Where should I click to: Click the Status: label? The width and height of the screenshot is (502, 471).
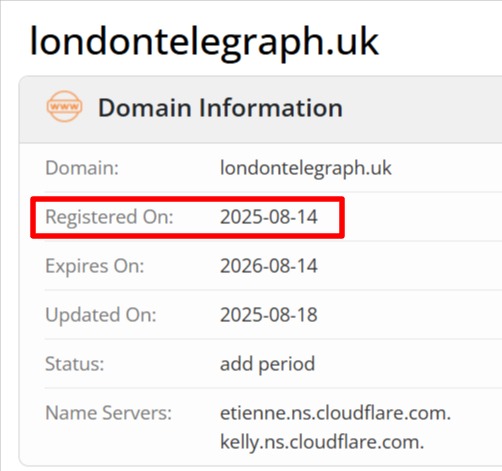tap(75, 364)
